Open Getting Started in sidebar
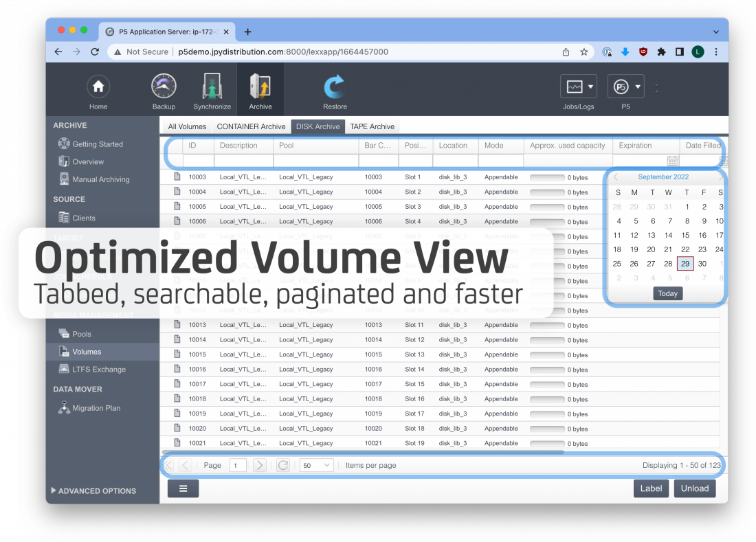The width and height of the screenshot is (756, 542). pyautogui.click(x=91, y=144)
